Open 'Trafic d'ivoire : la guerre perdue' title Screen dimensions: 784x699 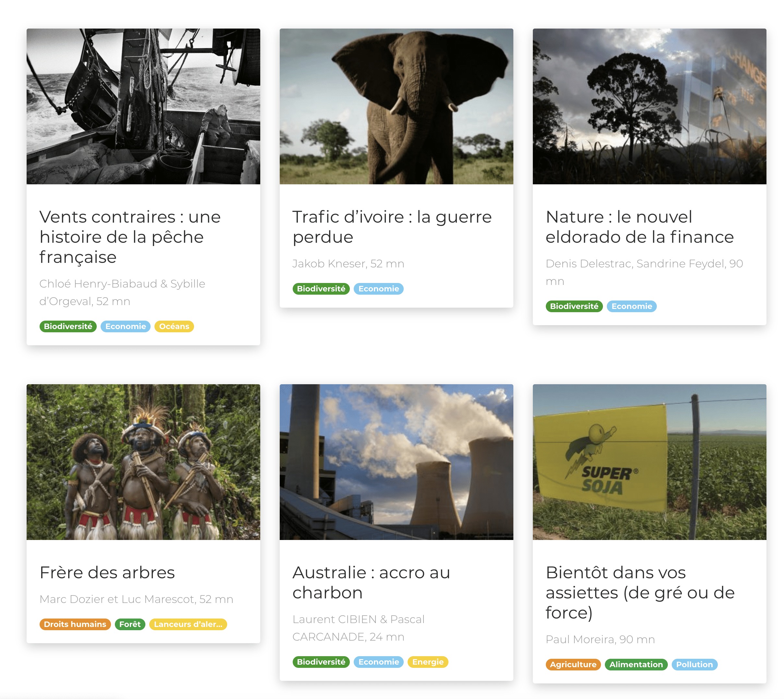click(x=392, y=227)
